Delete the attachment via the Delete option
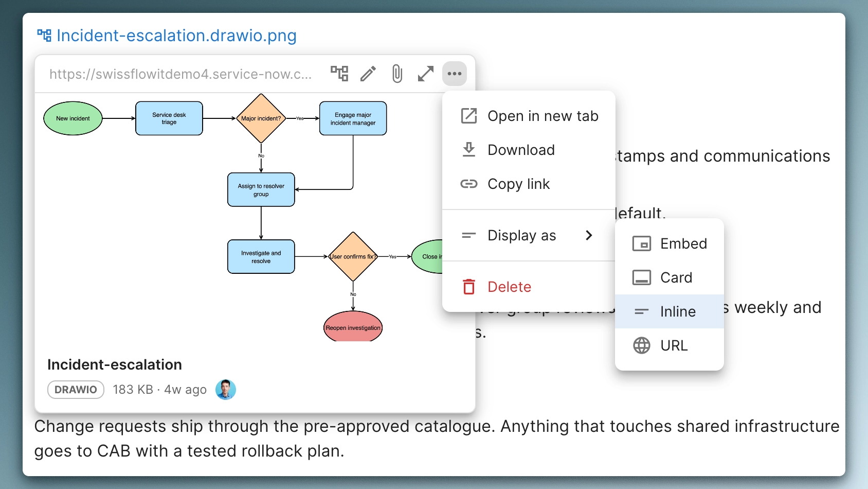Viewport: 868px width, 489px height. point(529,287)
